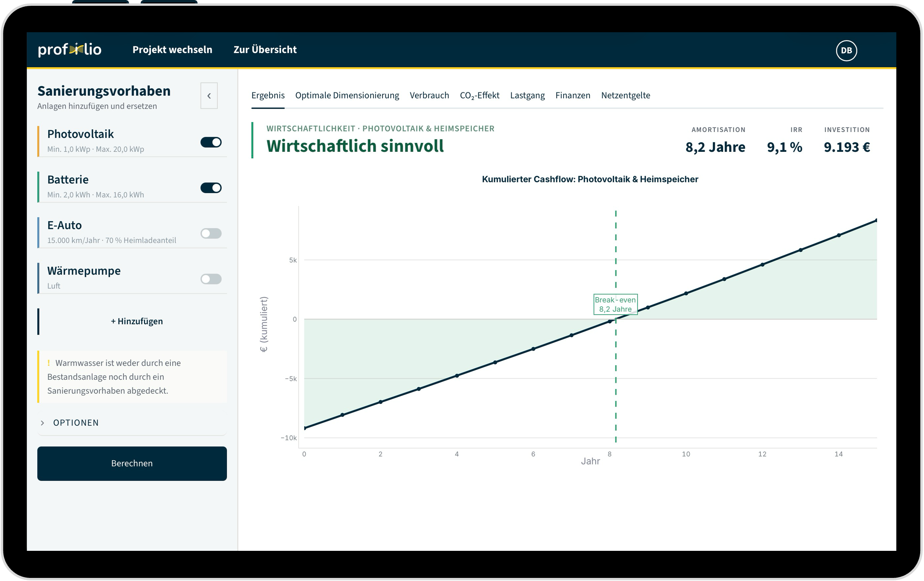The image size is (924, 581).
Task: Open the CO₂-Effekt tab
Action: 479,95
